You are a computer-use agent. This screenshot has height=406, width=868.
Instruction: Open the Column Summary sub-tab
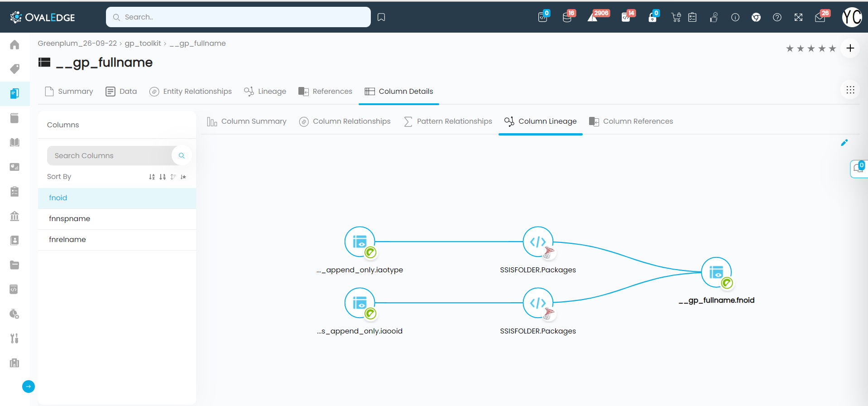[x=247, y=121]
